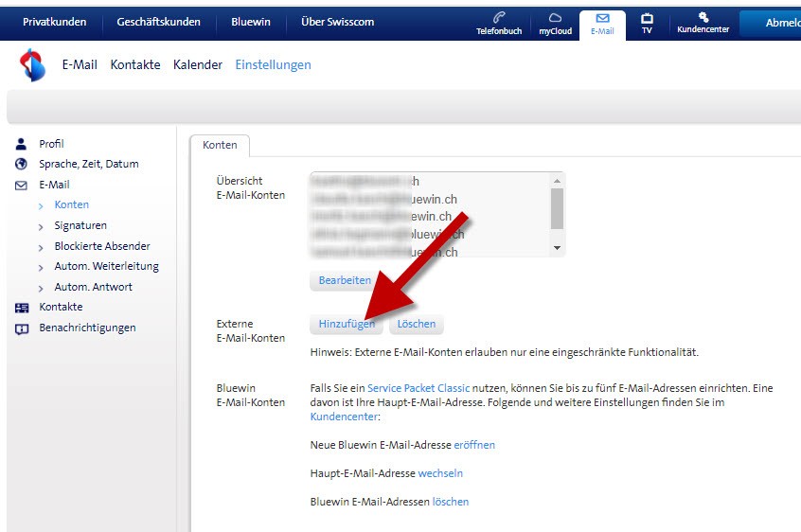Click the TV icon in the top bar

click(x=647, y=17)
